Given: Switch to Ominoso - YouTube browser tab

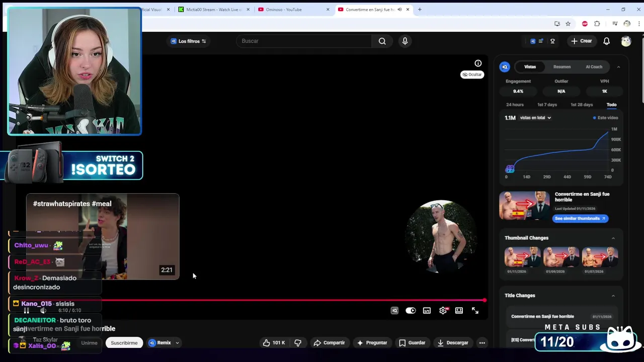Looking at the screenshot, I should tap(293, 10).
